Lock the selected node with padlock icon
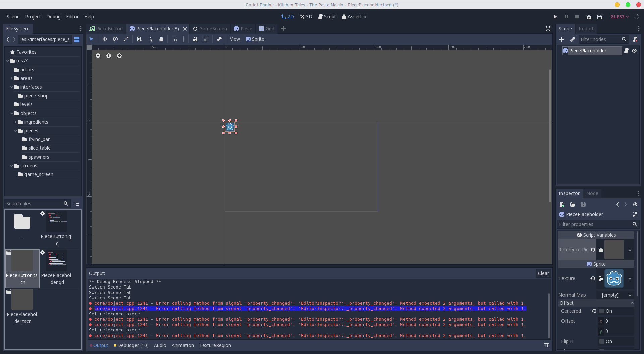 pos(196,39)
